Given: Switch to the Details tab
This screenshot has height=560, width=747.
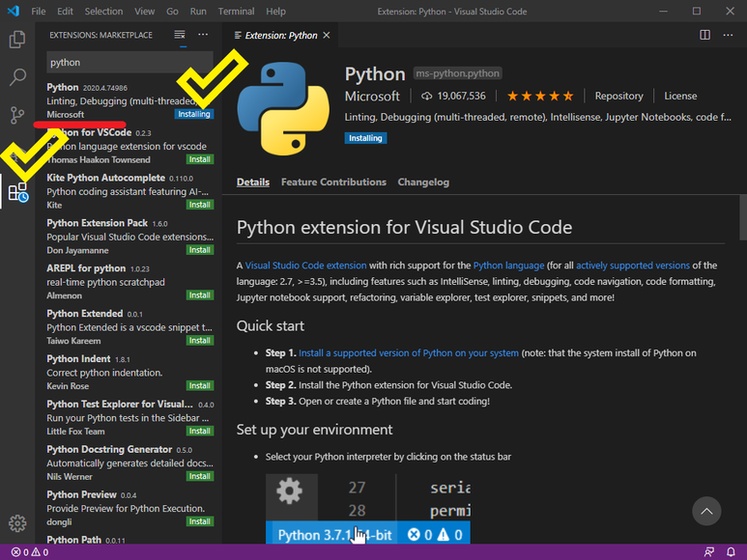Looking at the screenshot, I should 253,182.
